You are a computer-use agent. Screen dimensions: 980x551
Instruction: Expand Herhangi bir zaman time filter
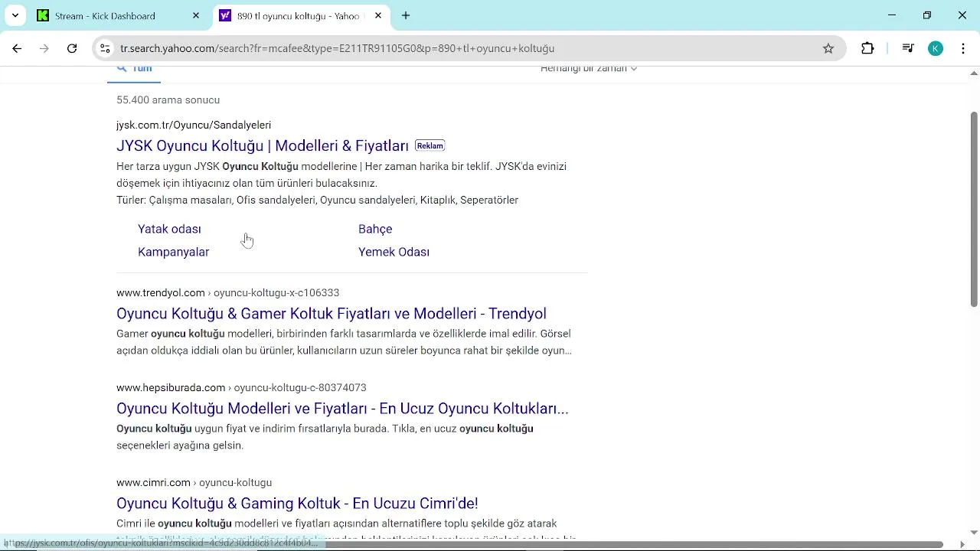589,70
